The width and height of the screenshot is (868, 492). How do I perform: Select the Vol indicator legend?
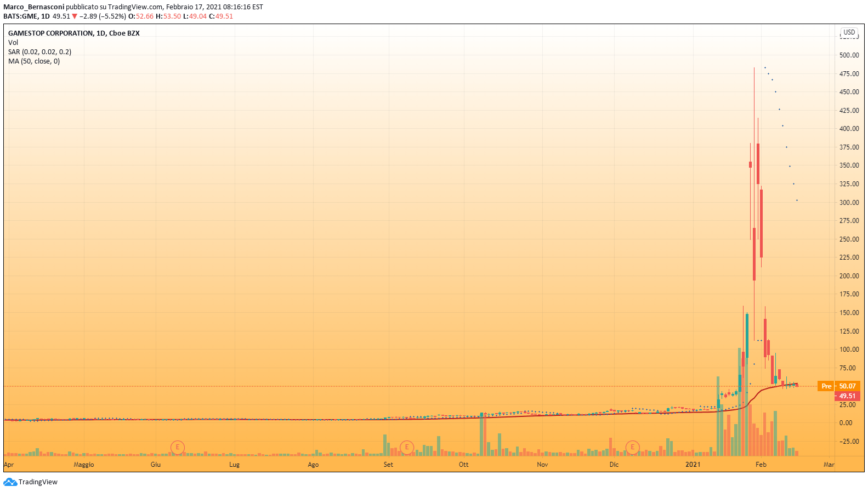[13, 43]
